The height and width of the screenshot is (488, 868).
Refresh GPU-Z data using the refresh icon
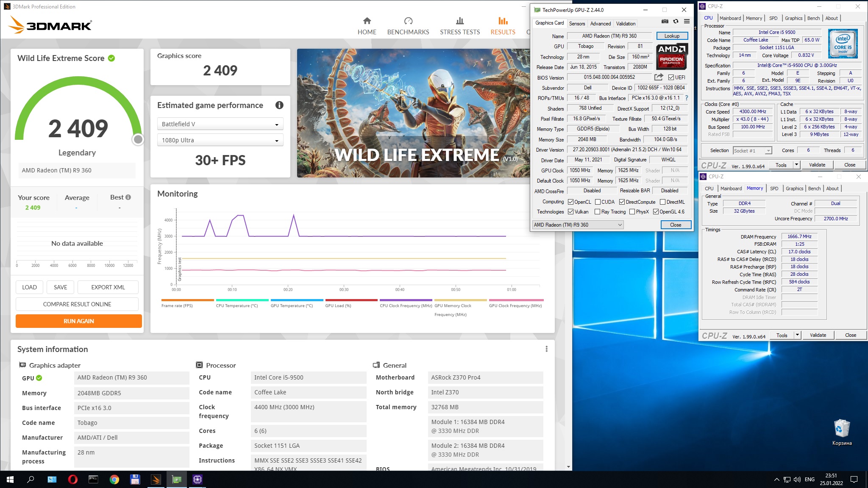pyautogui.click(x=676, y=21)
